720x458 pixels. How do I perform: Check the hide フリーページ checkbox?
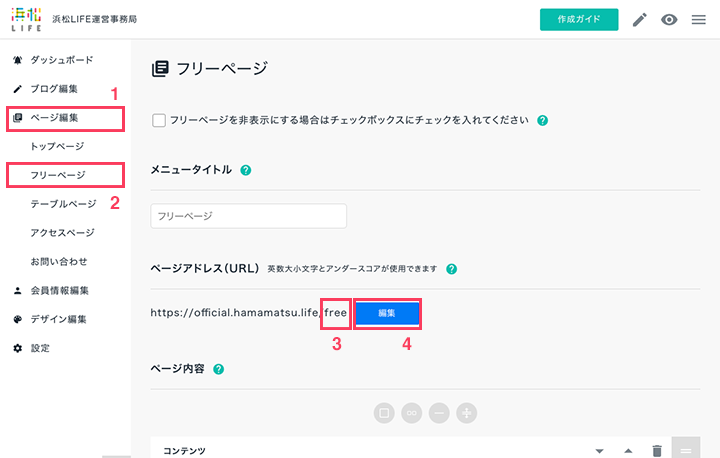point(159,120)
